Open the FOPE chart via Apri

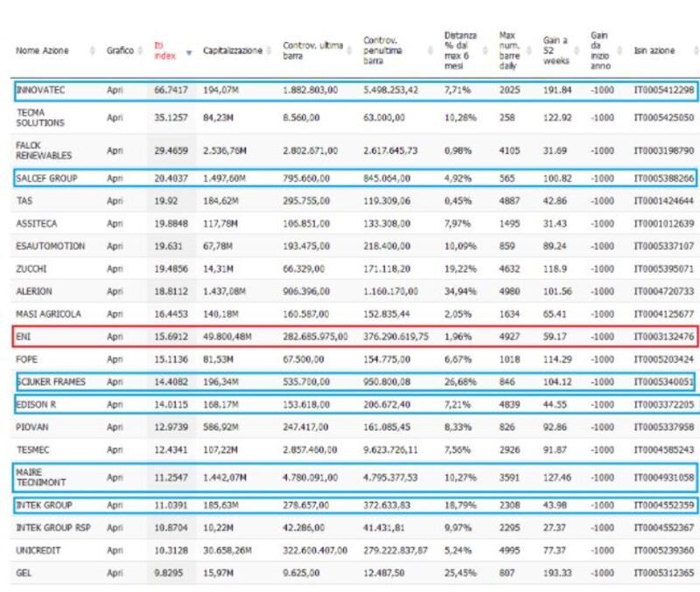[x=115, y=359]
